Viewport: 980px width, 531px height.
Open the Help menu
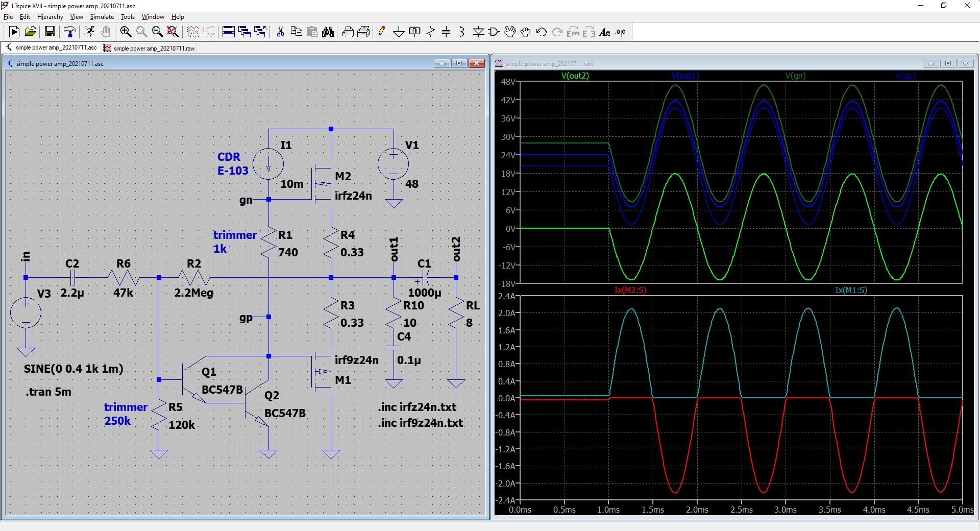[x=178, y=17]
